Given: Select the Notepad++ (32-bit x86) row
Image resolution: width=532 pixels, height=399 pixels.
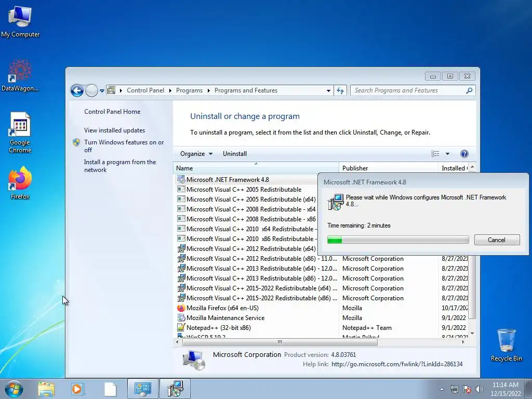Looking at the screenshot, I should (x=321, y=328).
